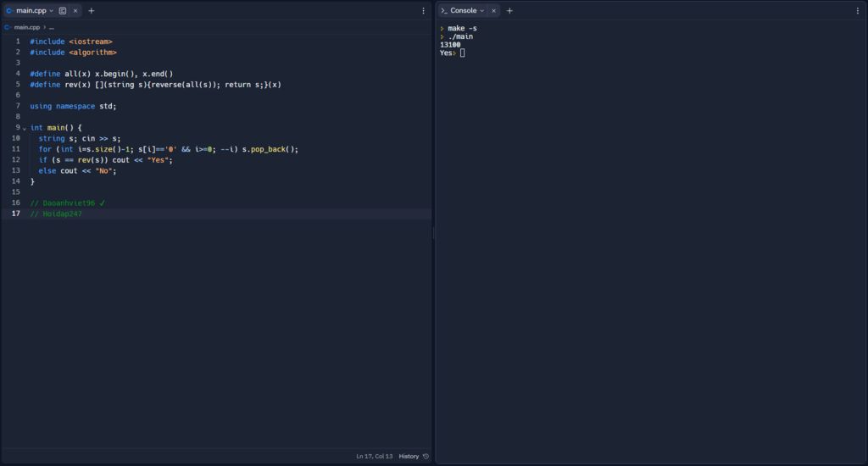Click main.cpp in the breadcrumb path
Image resolution: width=868 pixels, height=466 pixels.
coord(27,27)
